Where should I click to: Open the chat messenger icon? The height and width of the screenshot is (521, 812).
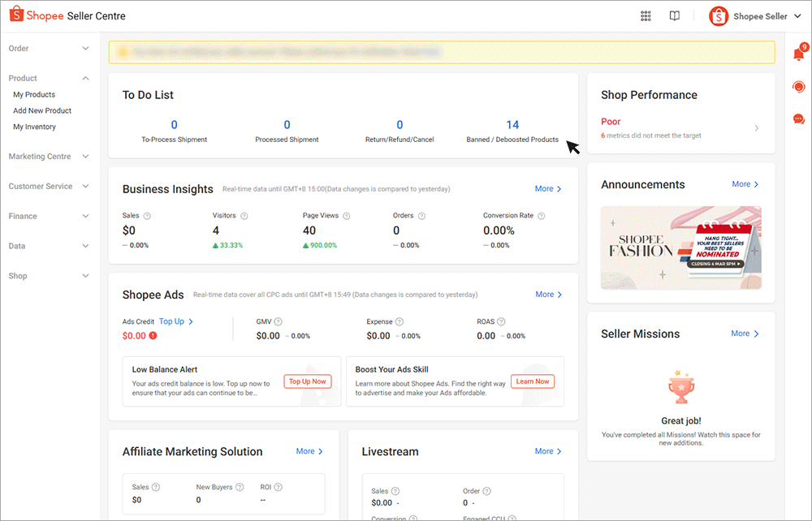pyautogui.click(x=798, y=118)
